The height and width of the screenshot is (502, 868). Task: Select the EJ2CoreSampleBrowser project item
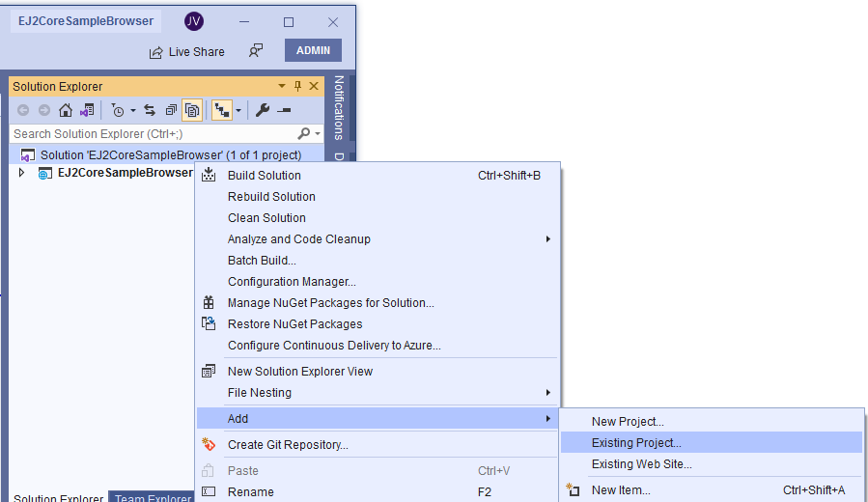pos(126,173)
